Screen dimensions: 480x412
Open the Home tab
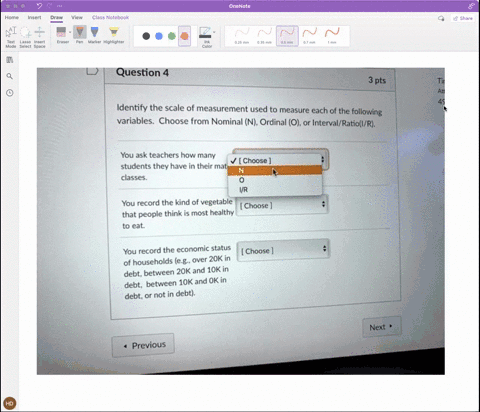pos(12,17)
